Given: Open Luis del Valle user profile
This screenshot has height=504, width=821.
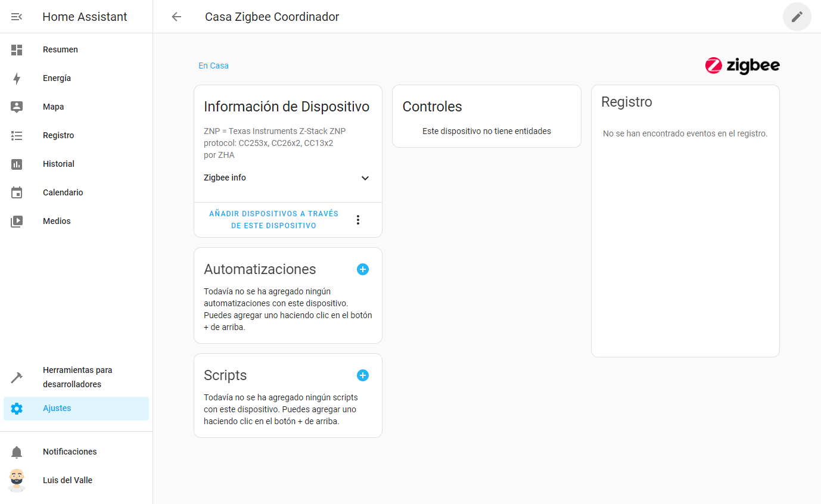Looking at the screenshot, I should click(x=67, y=481).
